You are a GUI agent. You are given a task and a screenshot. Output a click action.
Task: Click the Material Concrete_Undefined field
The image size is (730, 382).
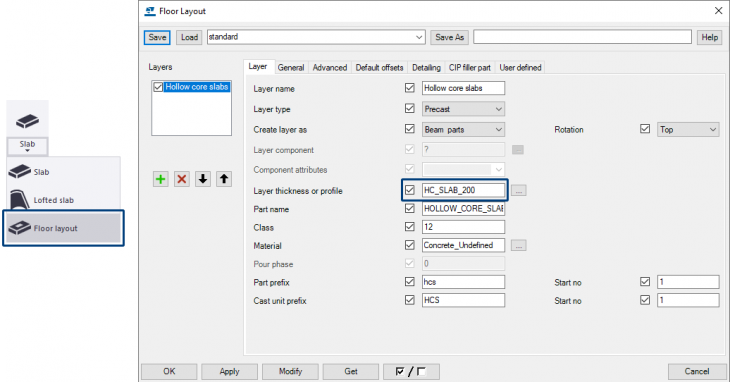(x=463, y=245)
